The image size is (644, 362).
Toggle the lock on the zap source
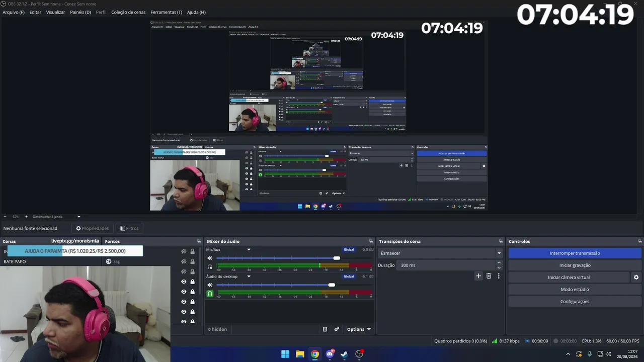pos(192,261)
